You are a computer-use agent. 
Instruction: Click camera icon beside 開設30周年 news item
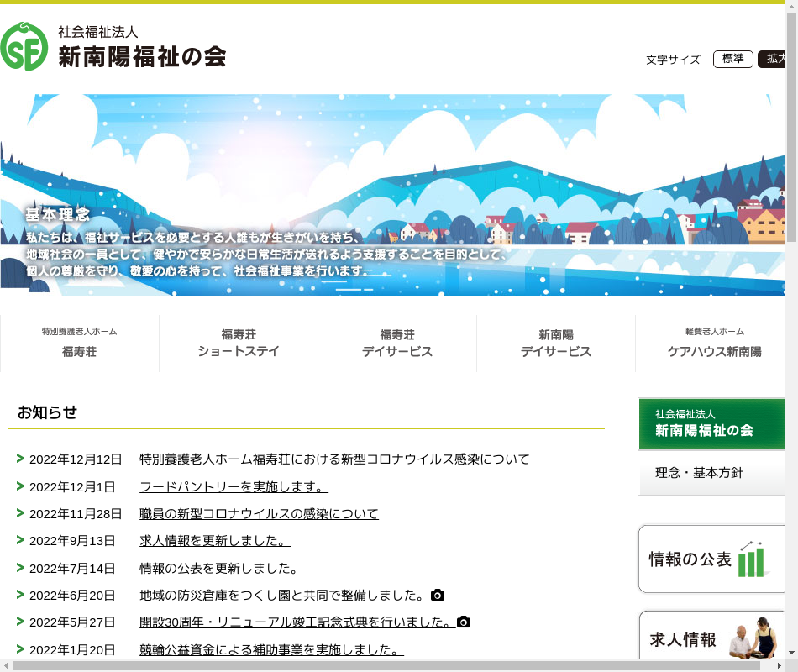click(464, 622)
